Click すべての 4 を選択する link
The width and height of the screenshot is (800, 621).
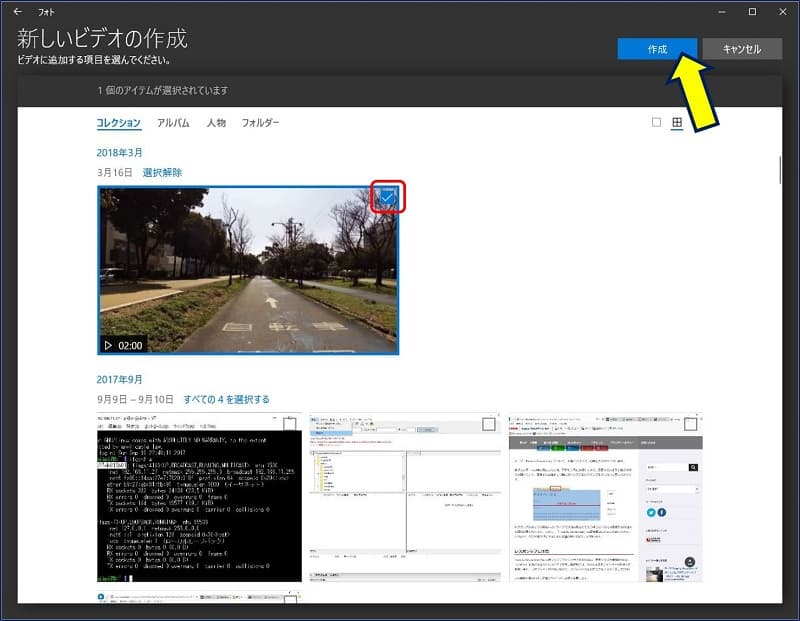click(226, 399)
